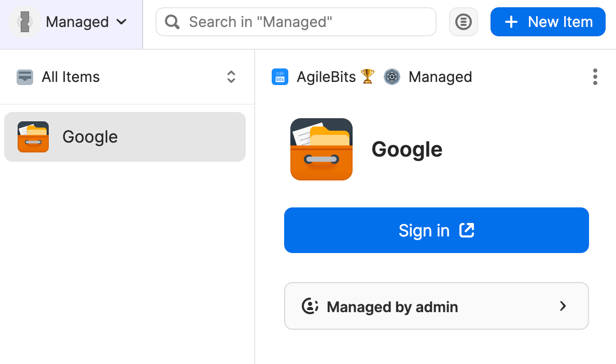Click the magnifying glass in the search field
The width and height of the screenshot is (616, 364).
[172, 22]
